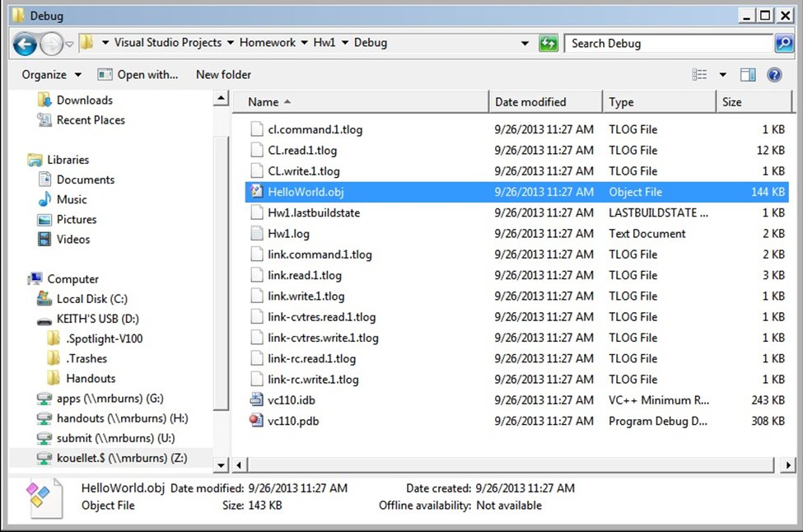Sort by the Name column header
The height and width of the screenshot is (532, 803).
point(361,102)
